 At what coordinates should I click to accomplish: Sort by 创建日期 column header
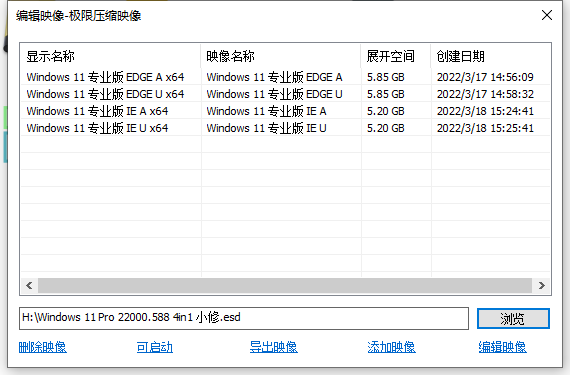pyautogui.click(x=490, y=56)
